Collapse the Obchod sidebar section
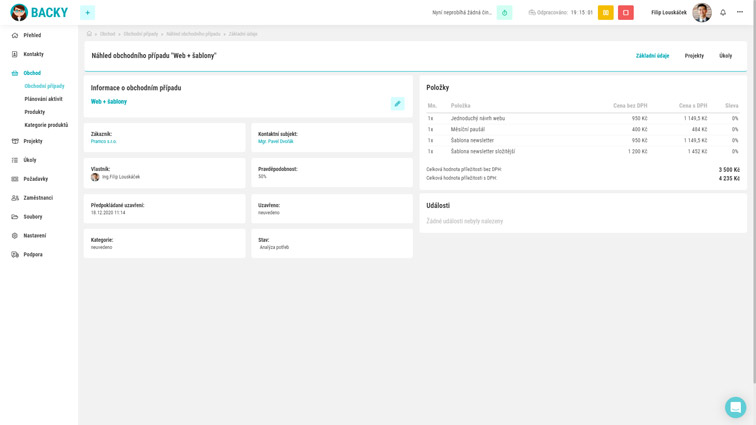Image resolution: width=756 pixels, height=425 pixels. (32, 73)
